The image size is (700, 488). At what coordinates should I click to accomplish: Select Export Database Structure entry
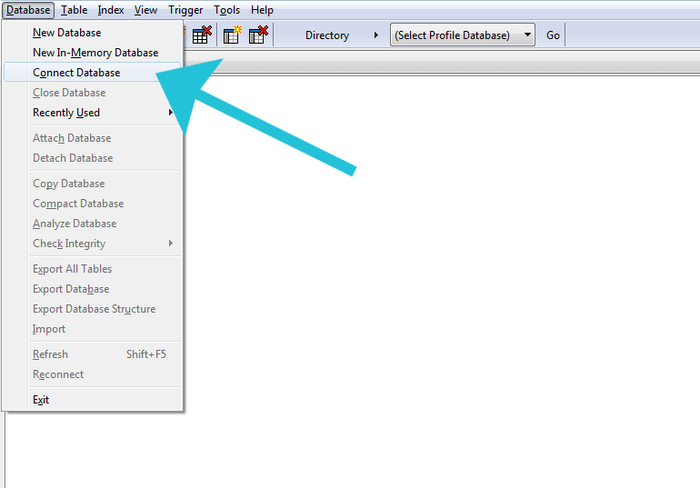point(92,309)
